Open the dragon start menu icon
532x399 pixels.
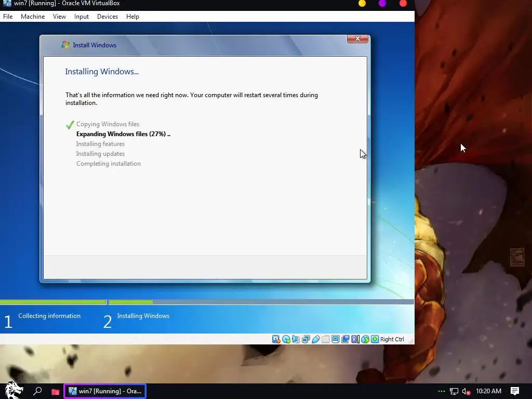click(x=14, y=390)
